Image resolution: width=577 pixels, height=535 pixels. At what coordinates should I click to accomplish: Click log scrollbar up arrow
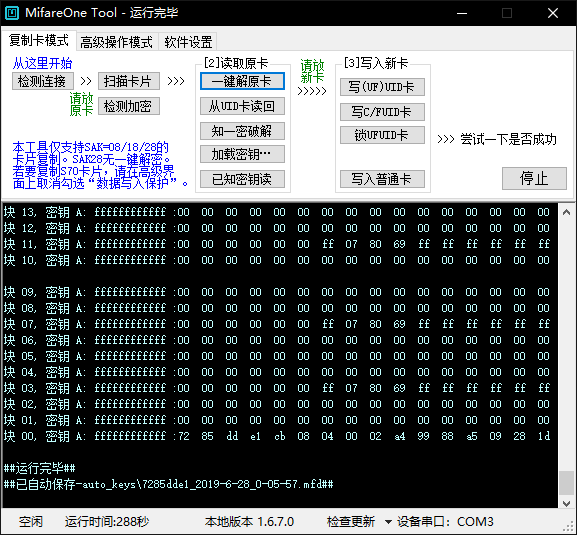566,212
